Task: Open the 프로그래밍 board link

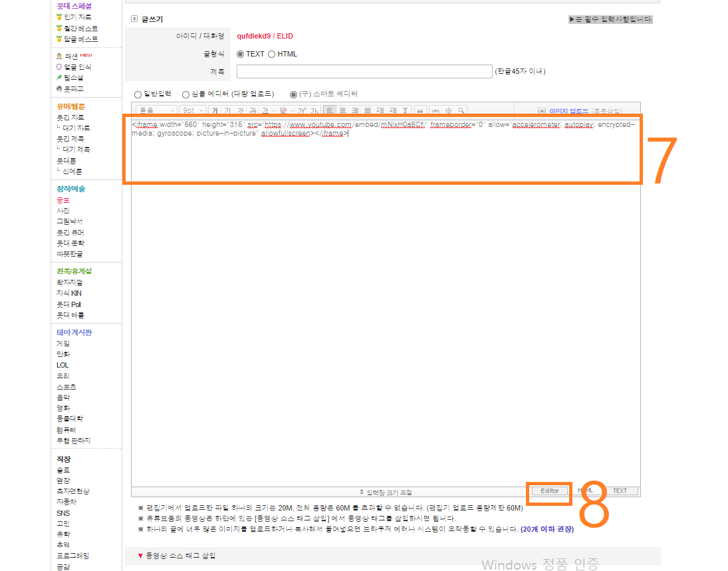Action: pyautogui.click(x=72, y=555)
